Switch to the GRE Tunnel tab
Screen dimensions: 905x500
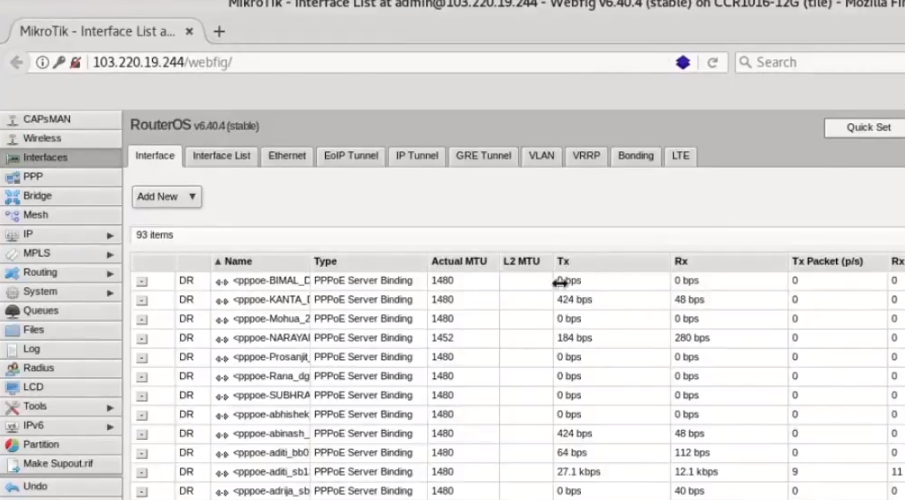click(x=483, y=156)
